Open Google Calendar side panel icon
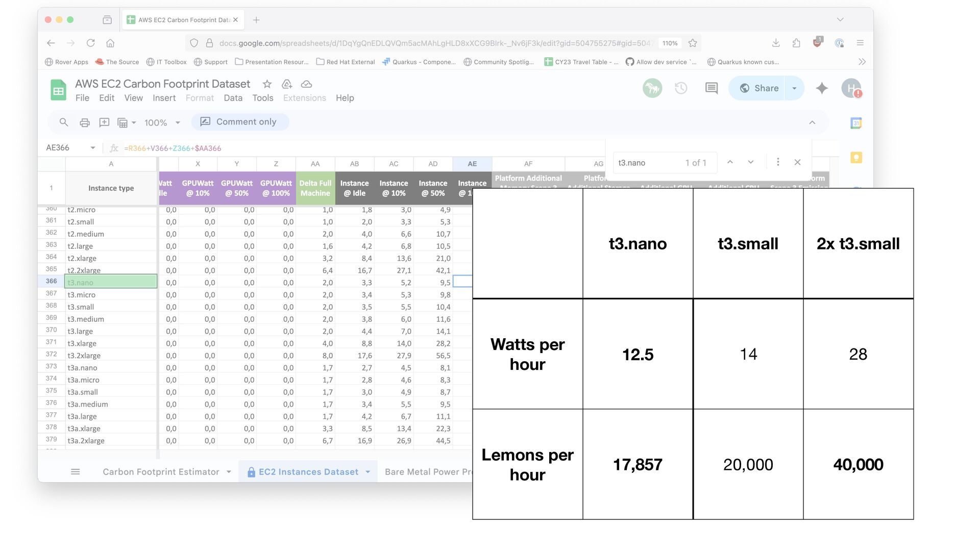 [x=856, y=123]
